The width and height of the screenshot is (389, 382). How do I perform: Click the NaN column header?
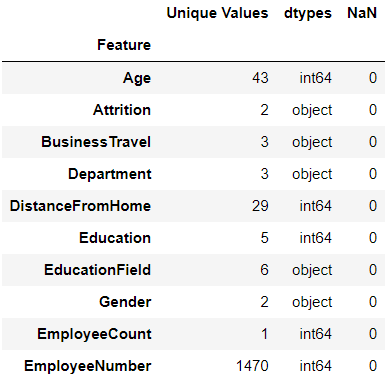[362, 13]
